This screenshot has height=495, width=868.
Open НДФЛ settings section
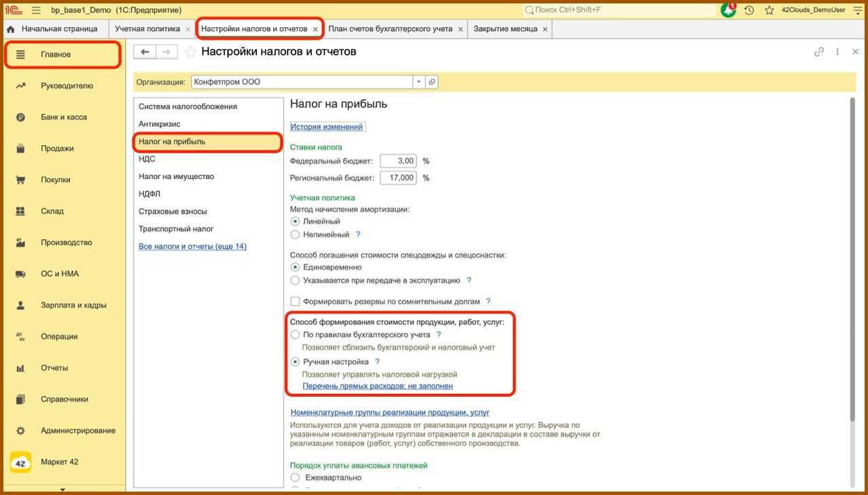(208, 194)
